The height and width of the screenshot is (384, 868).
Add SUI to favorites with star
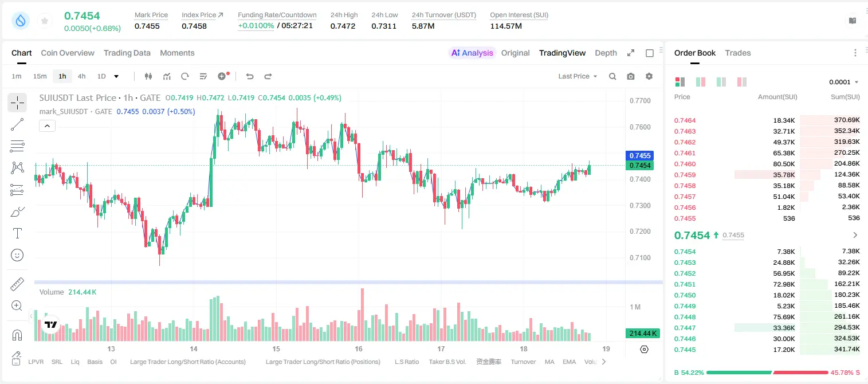[45, 21]
